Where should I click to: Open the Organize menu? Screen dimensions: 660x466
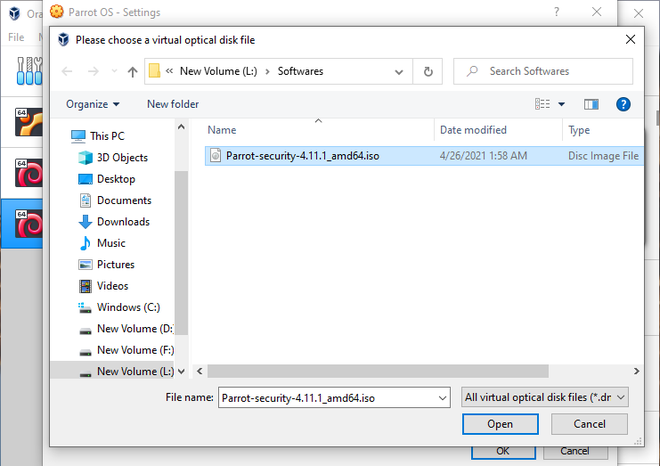coord(93,104)
